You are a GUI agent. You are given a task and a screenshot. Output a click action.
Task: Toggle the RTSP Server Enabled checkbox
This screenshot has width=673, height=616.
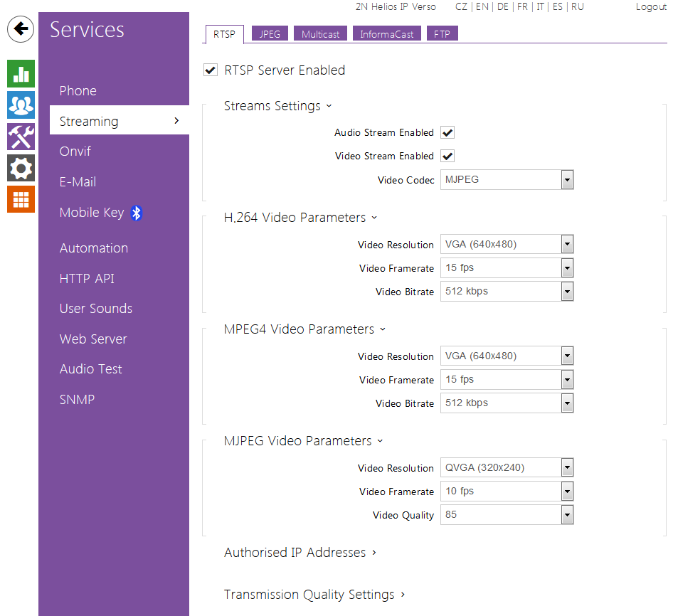click(x=211, y=70)
